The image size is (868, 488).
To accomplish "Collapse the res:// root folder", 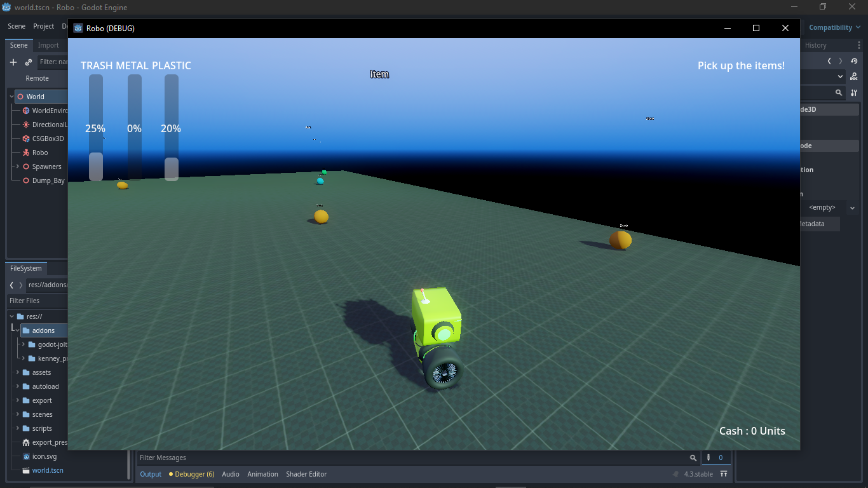I will point(11,316).
